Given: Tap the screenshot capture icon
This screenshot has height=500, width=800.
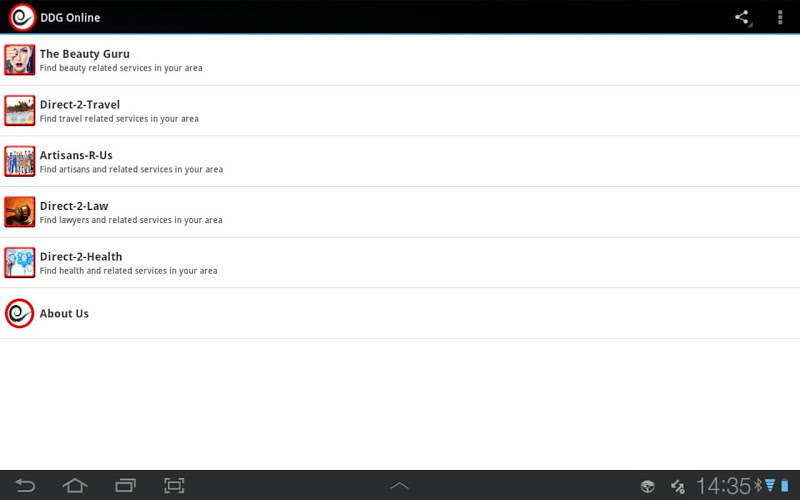Looking at the screenshot, I should 174,485.
